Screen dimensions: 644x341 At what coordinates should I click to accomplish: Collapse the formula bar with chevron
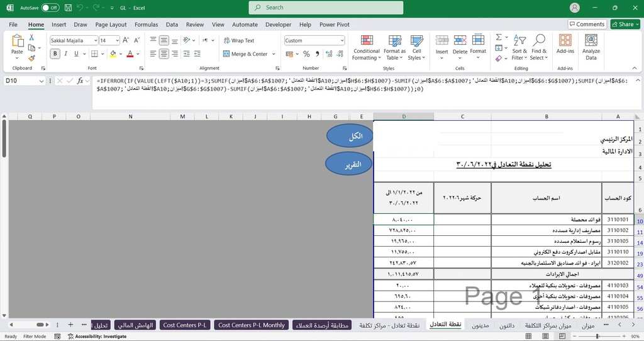[x=638, y=81]
